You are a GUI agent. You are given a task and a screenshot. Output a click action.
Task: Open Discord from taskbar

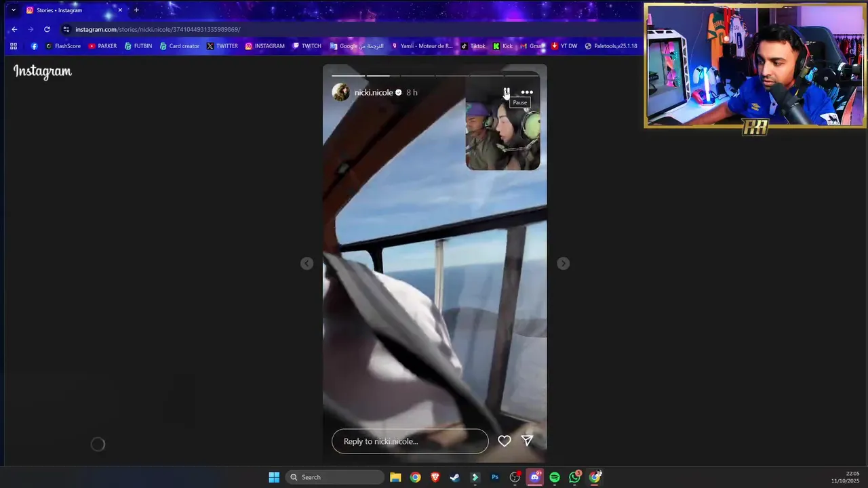pos(535,477)
